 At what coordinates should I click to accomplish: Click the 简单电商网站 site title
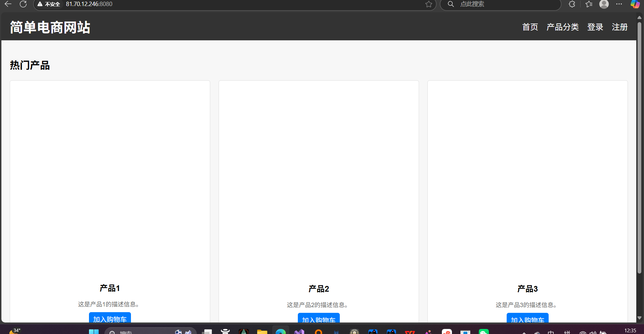pyautogui.click(x=50, y=27)
